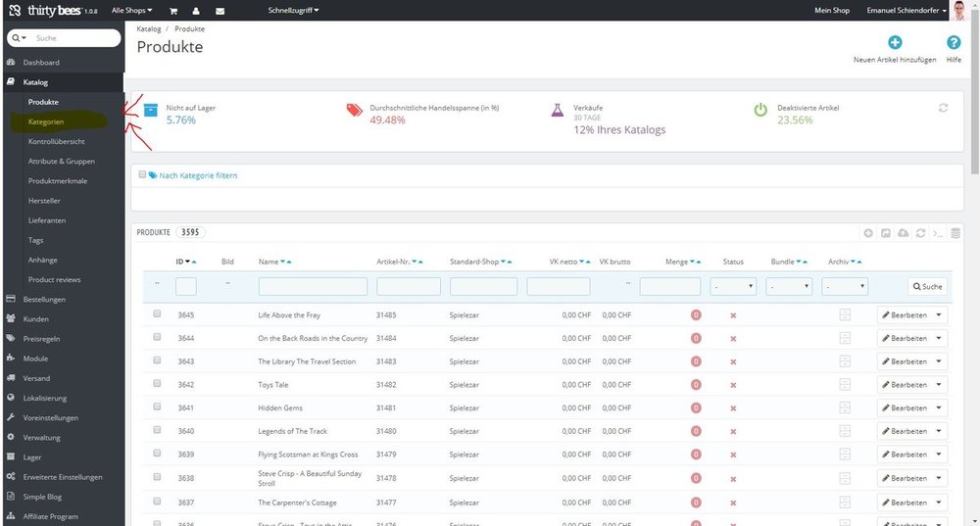The width and height of the screenshot is (980, 526).
Task: Open the envelope messages icon in header
Action: pos(219,11)
